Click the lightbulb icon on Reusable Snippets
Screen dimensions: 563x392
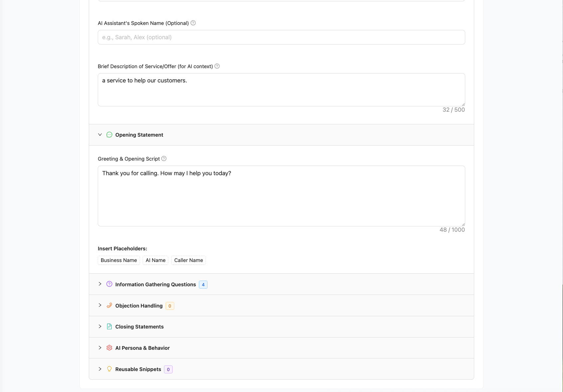coord(109,369)
